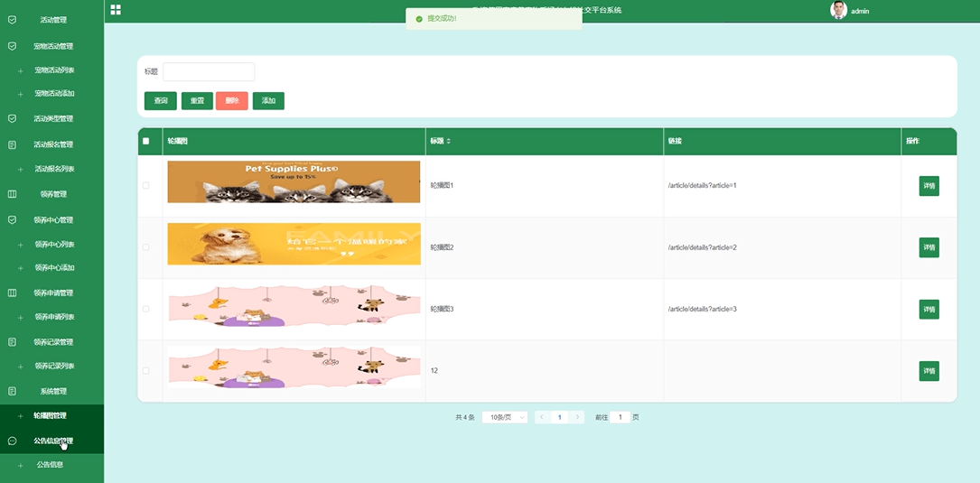Open 详情 for 轮播图3 row
This screenshot has width=980, height=483.
tap(929, 310)
